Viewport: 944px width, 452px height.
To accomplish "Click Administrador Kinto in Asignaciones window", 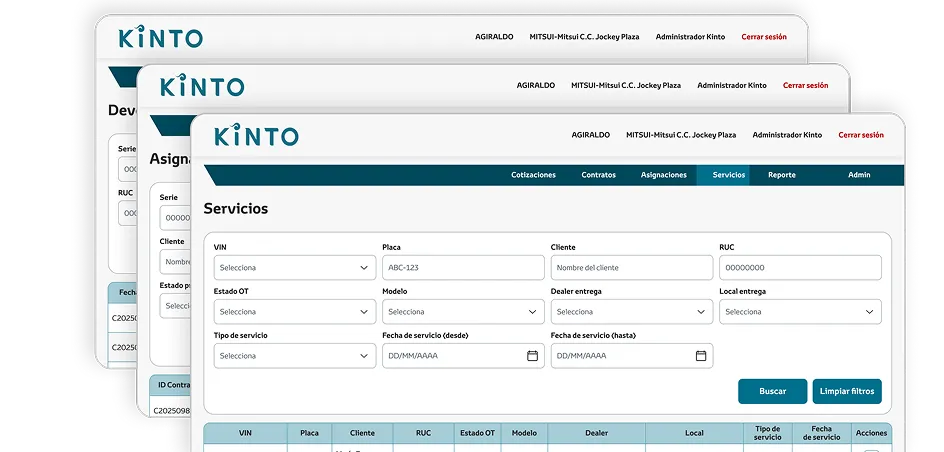I will 732,85.
